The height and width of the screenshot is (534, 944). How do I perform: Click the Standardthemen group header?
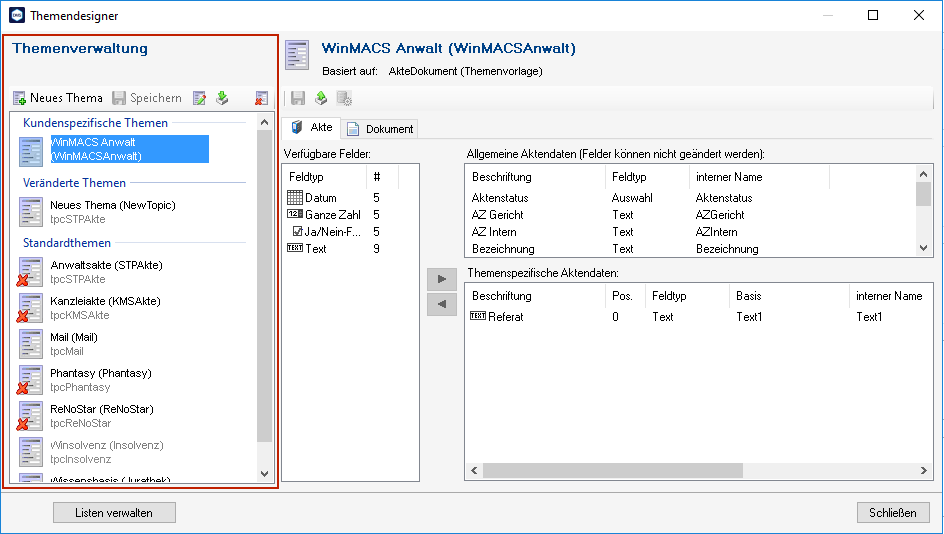point(67,243)
